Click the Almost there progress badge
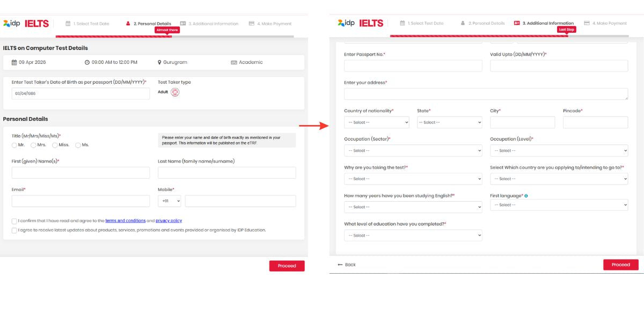The width and height of the screenshot is (644, 322). click(167, 30)
